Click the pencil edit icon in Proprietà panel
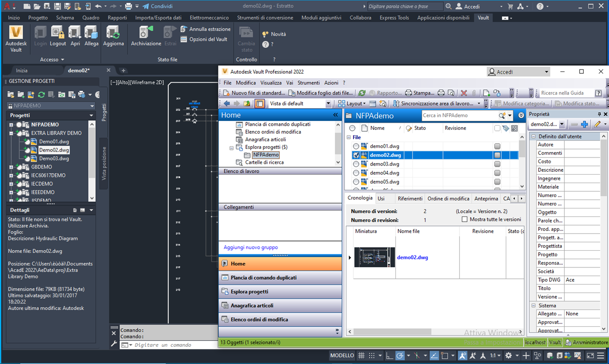 point(597,124)
